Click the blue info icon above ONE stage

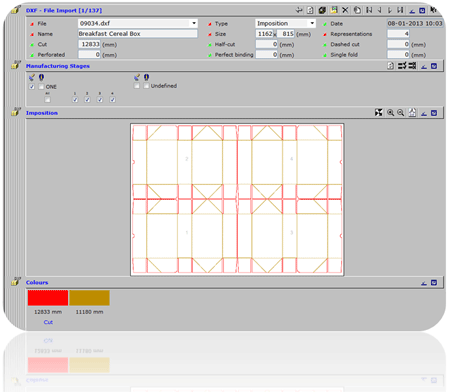pos(41,77)
